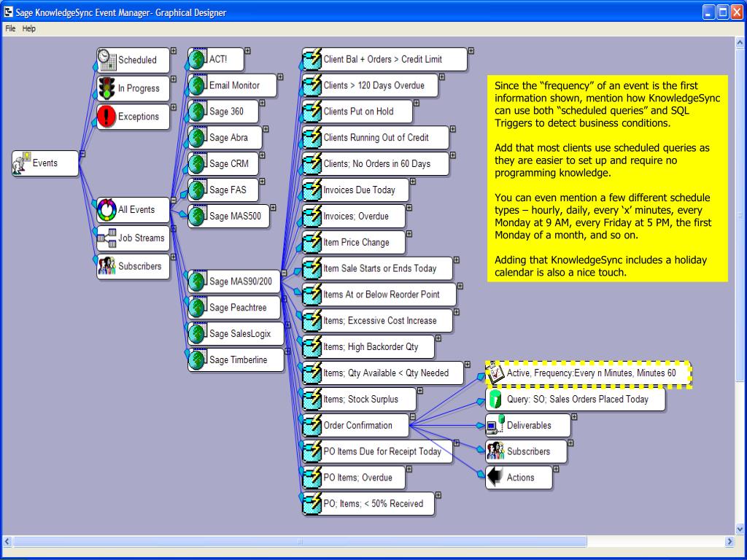
Task: Collapse the Sage MAS90/200 node
Action: click(x=284, y=273)
